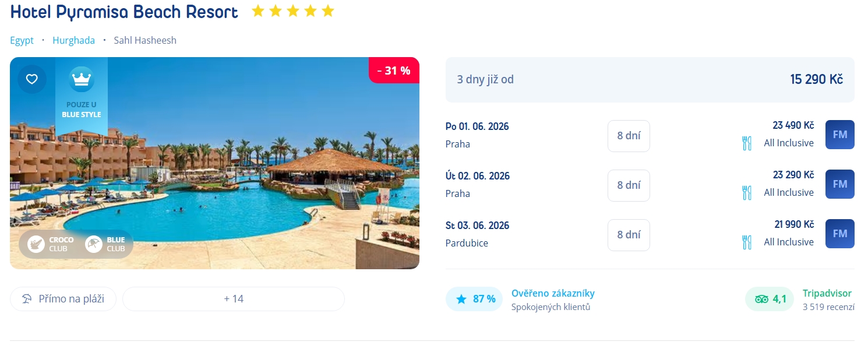Viewport: 868px width, 345px height.
Task: Click the 87 % star rating badge
Action: (x=474, y=299)
